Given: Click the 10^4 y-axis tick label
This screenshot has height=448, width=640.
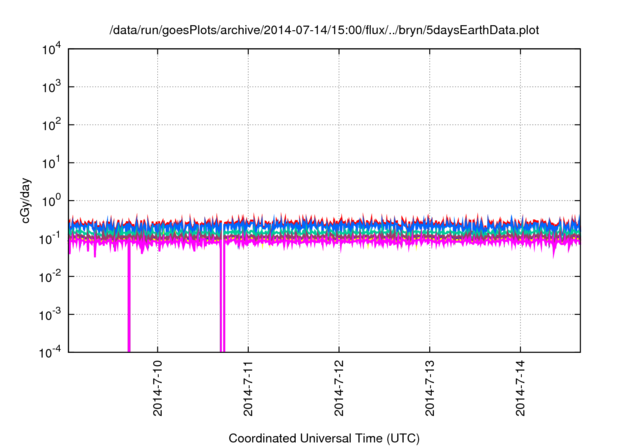Looking at the screenshot, I should [x=51, y=50].
